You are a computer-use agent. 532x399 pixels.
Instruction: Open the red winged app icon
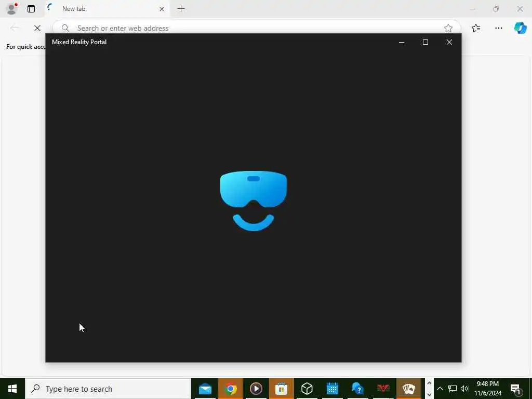tap(383, 388)
